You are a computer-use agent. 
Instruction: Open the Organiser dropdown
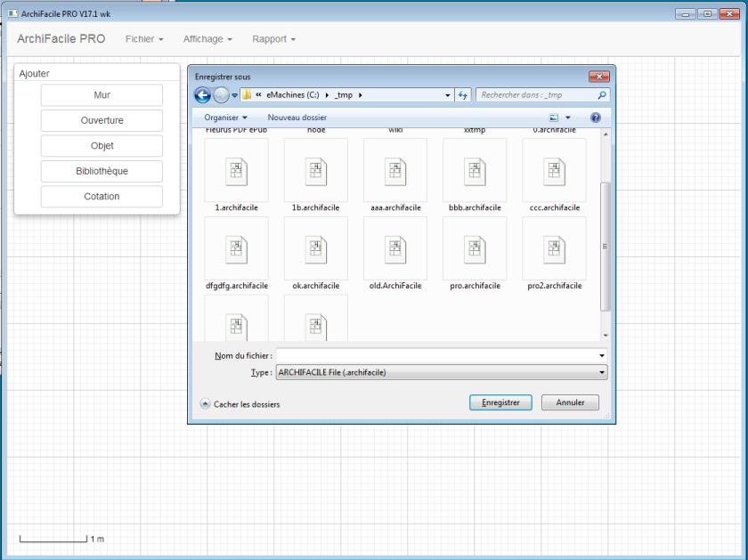click(225, 118)
